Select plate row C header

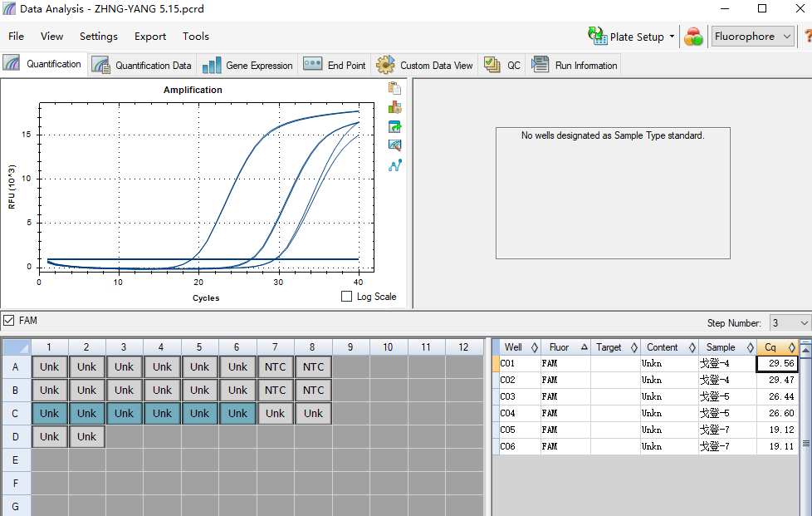(x=16, y=414)
